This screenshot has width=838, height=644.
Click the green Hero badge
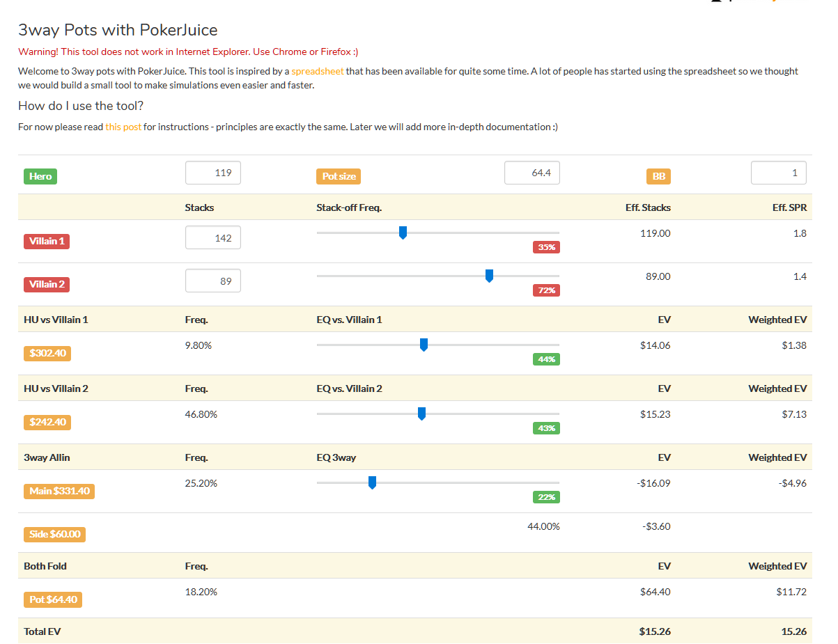(40, 176)
